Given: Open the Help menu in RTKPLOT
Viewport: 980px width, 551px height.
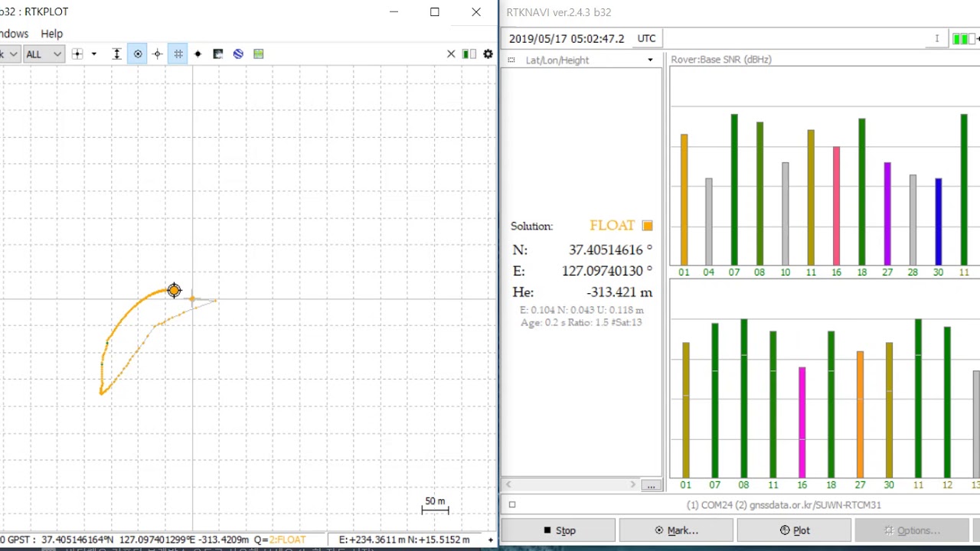Looking at the screenshot, I should [51, 34].
